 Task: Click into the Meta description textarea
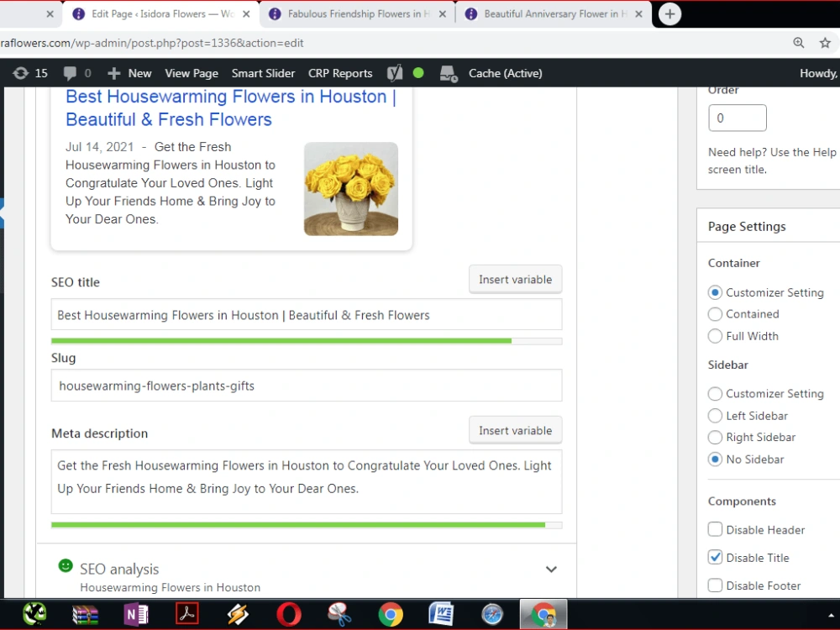click(x=307, y=481)
